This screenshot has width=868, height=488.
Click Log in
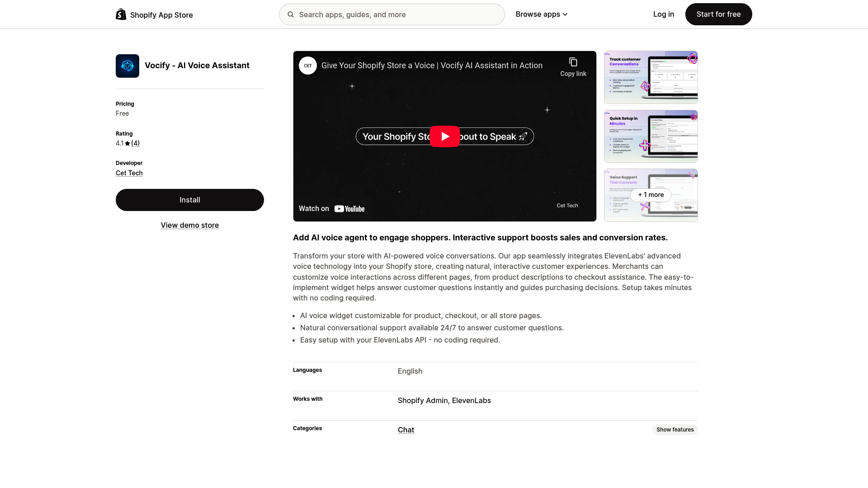663,14
